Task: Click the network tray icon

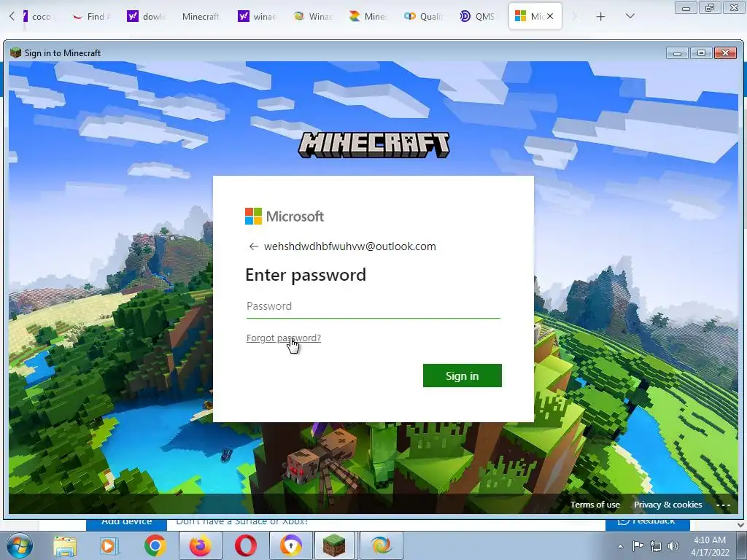Action: 656,546
